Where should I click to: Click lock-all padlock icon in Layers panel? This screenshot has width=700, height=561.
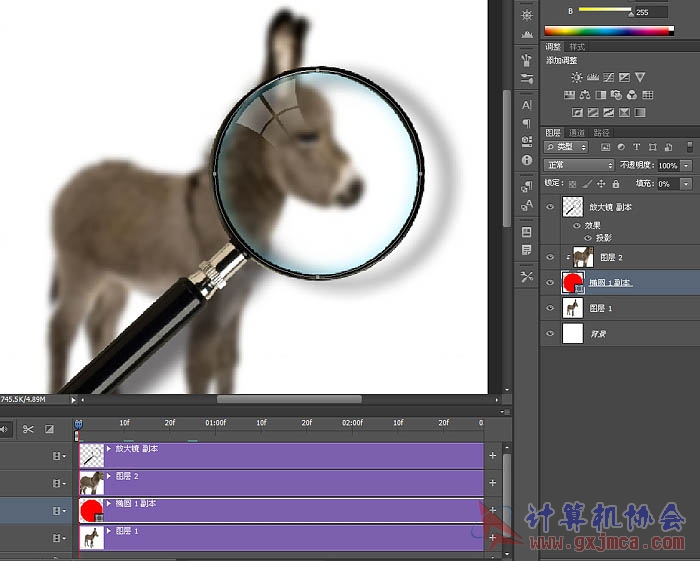616,183
